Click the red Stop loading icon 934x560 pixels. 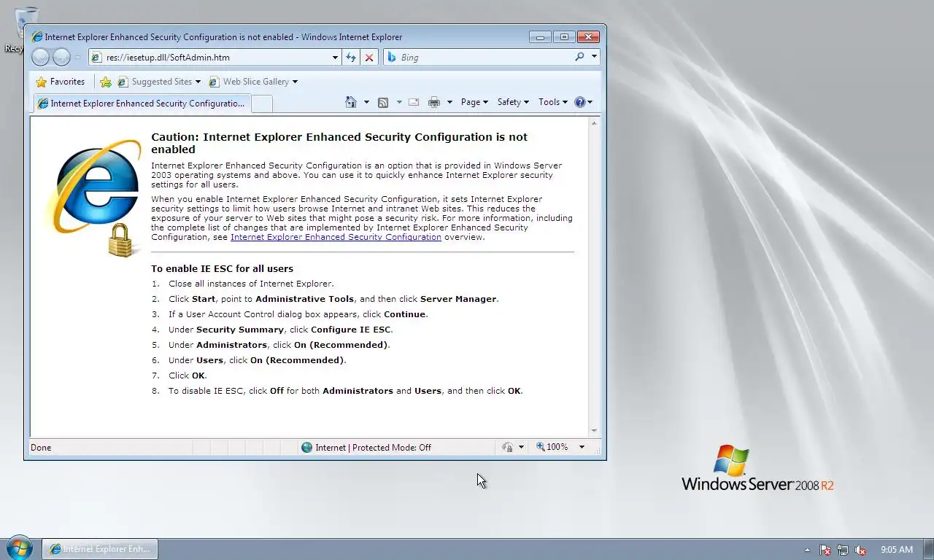369,57
